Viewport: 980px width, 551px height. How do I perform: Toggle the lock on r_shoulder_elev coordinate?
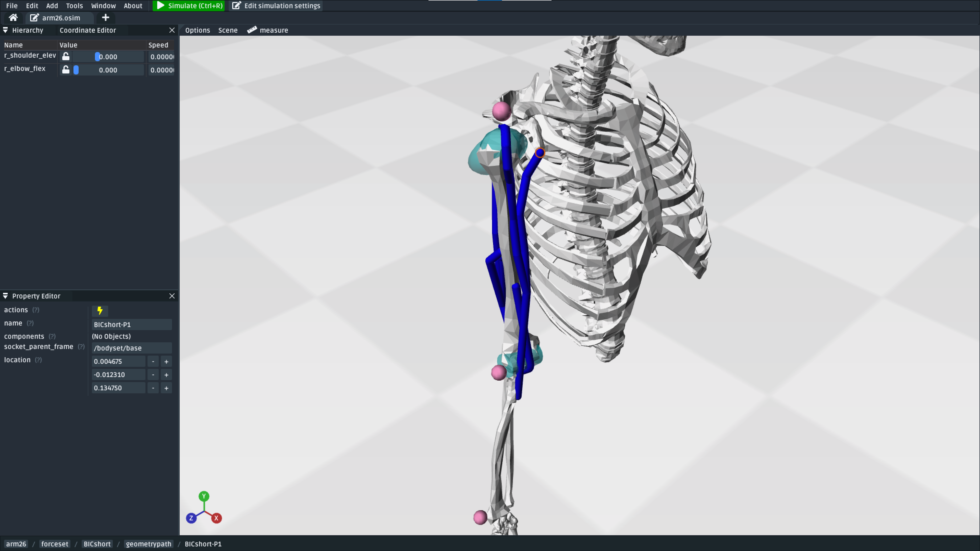tap(65, 56)
